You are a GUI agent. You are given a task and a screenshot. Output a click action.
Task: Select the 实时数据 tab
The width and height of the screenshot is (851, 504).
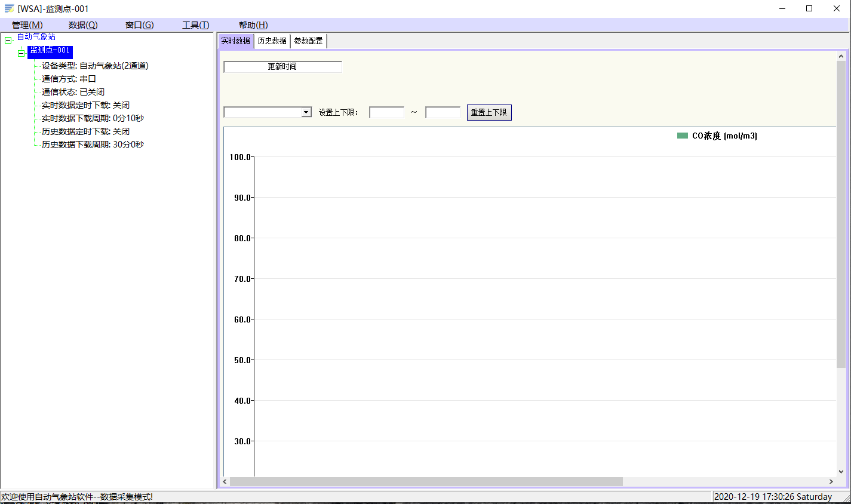point(236,41)
